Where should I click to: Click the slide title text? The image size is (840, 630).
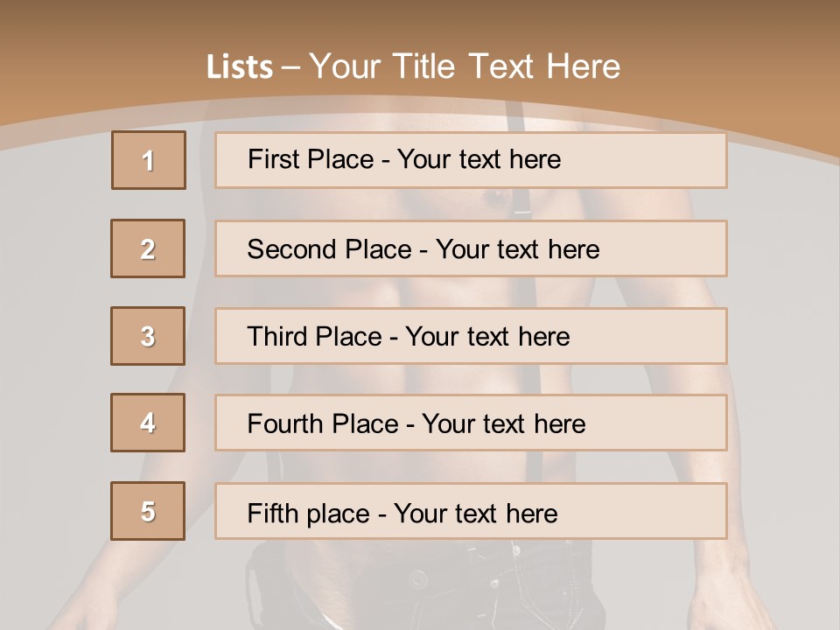click(413, 66)
